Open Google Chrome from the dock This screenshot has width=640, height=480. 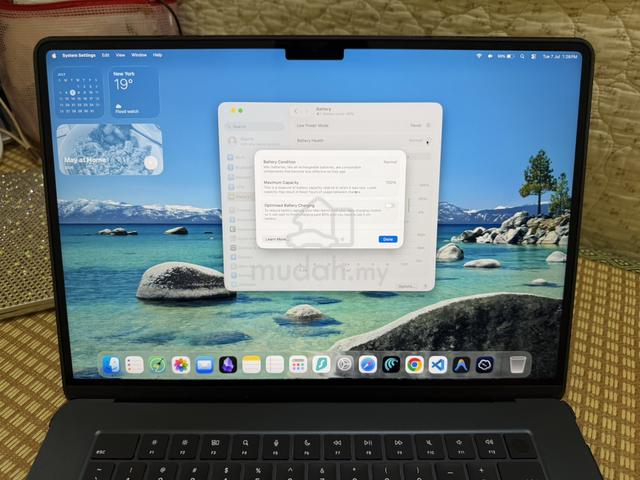click(414, 364)
